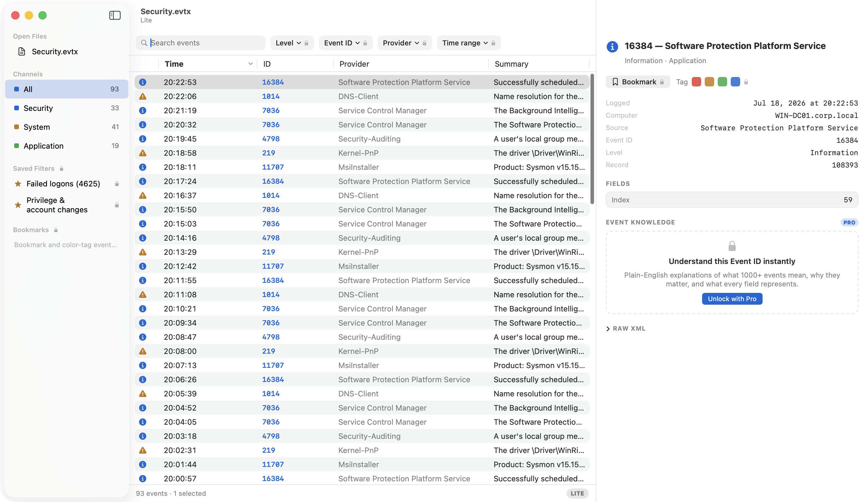The height and width of the screenshot is (502, 868).
Task: Select the Security channel
Action: (x=66, y=108)
